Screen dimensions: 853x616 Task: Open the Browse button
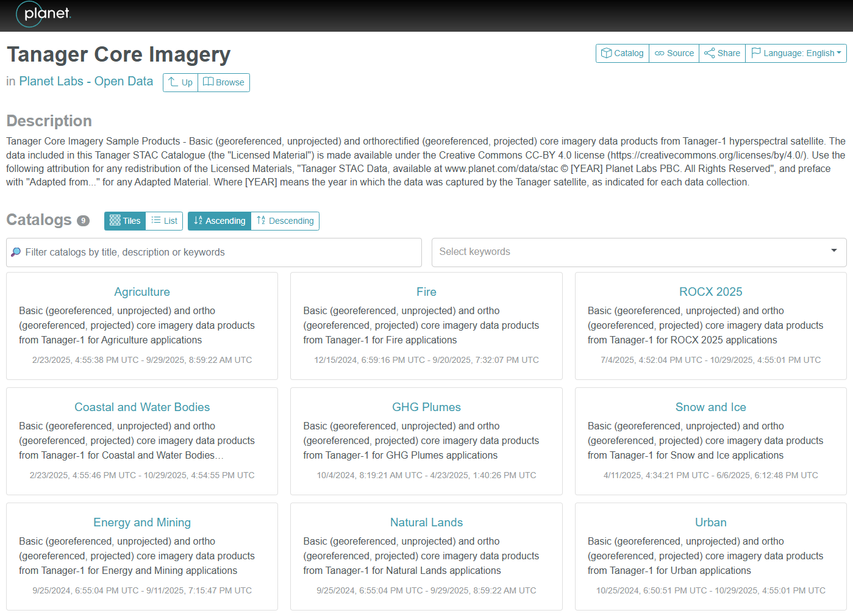pyautogui.click(x=224, y=82)
